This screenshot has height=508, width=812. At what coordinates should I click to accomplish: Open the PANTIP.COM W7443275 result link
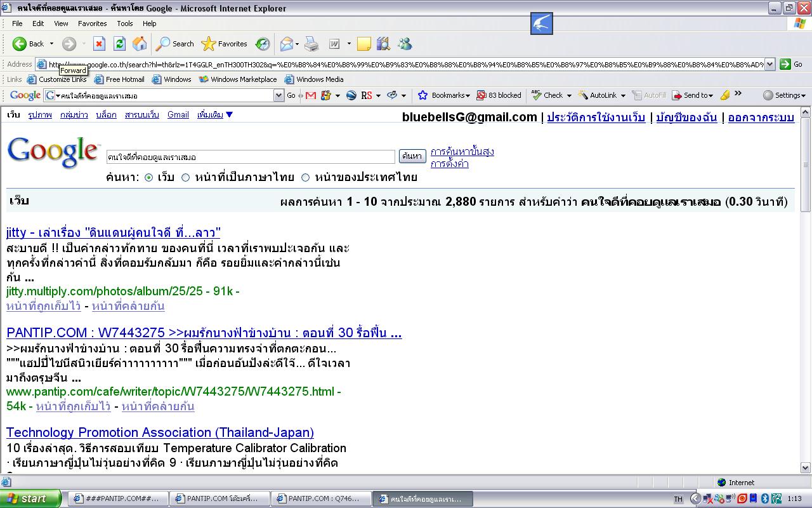coord(204,333)
